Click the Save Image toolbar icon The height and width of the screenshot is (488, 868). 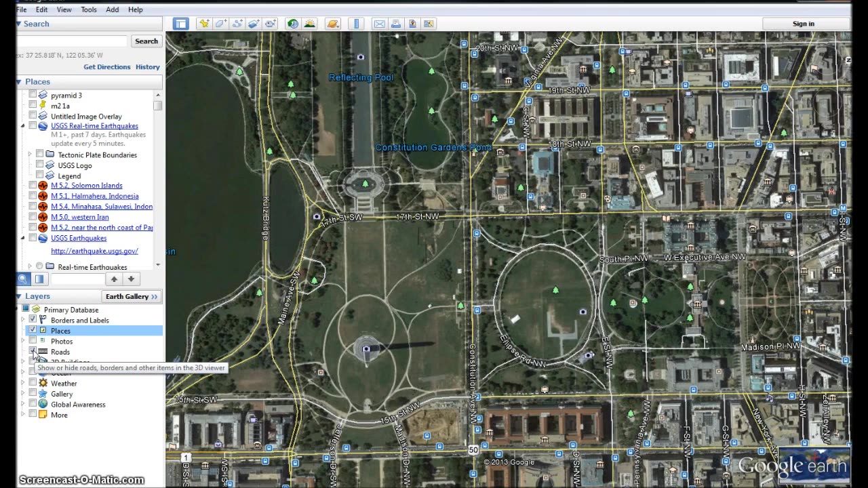click(429, 24)
